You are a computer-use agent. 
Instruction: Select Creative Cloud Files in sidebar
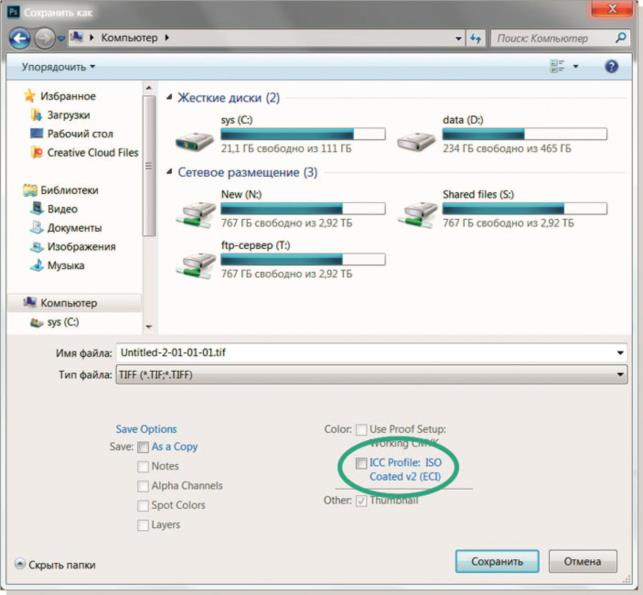[x=92, y=153]
